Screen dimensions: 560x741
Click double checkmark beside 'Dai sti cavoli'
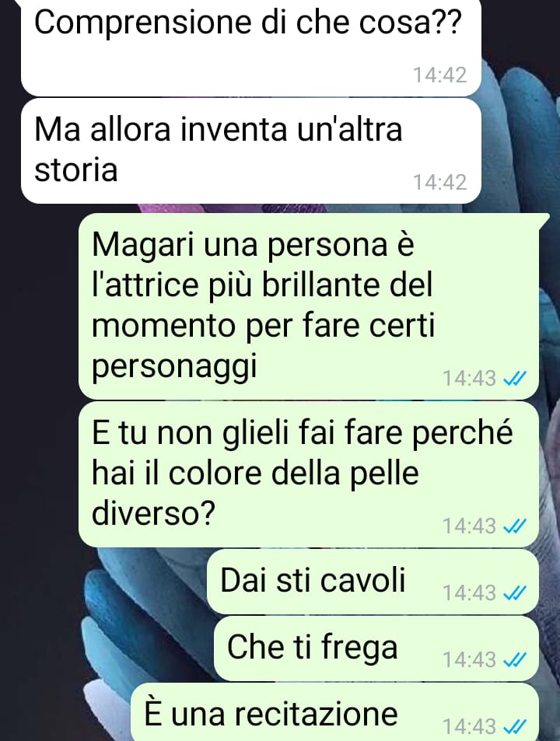coord(515,592)
